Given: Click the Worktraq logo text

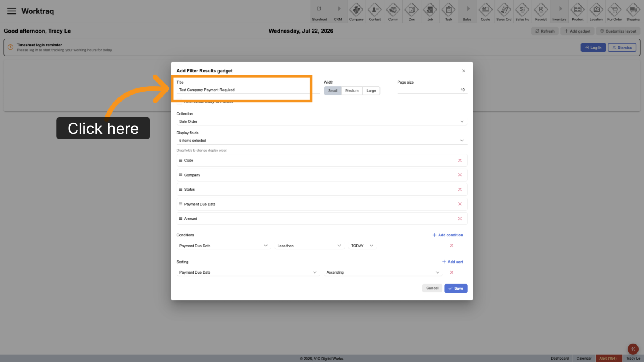Looking at the screenshot, I should (38, 11).
